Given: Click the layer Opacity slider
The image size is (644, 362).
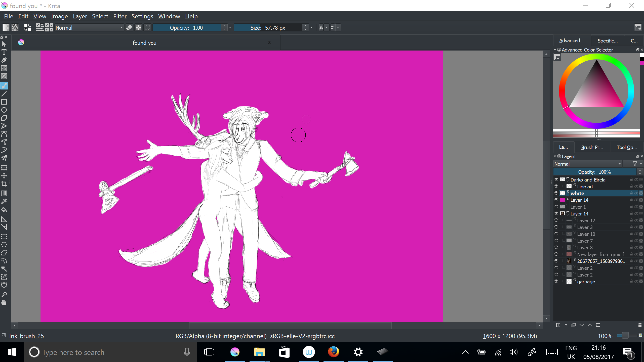Looking at the screenshot, I should (x=594, y=172).
